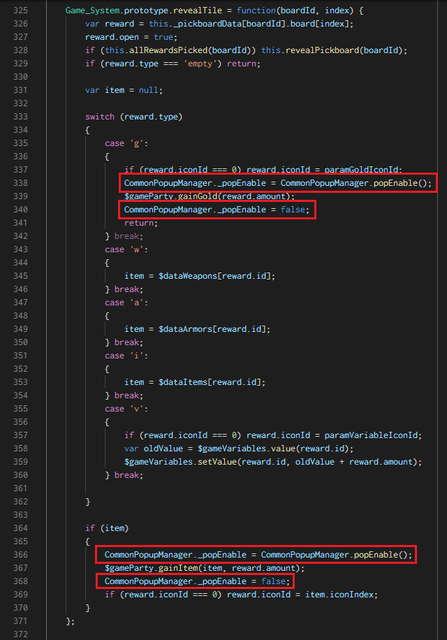Click the return statement on line 341
Screen dimensions: 447x640
(141, 223)
